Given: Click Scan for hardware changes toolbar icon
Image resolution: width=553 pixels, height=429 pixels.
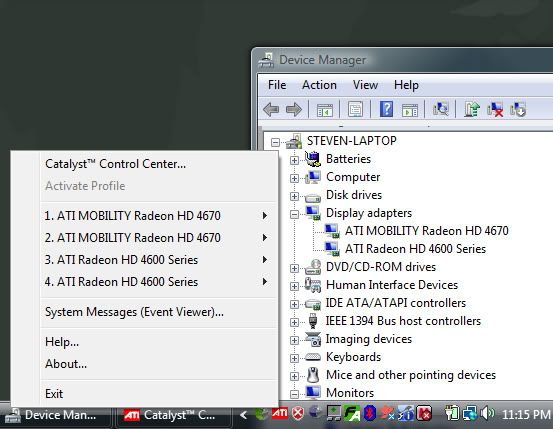Looking at the screenshot, I should (x=441, y=109).
